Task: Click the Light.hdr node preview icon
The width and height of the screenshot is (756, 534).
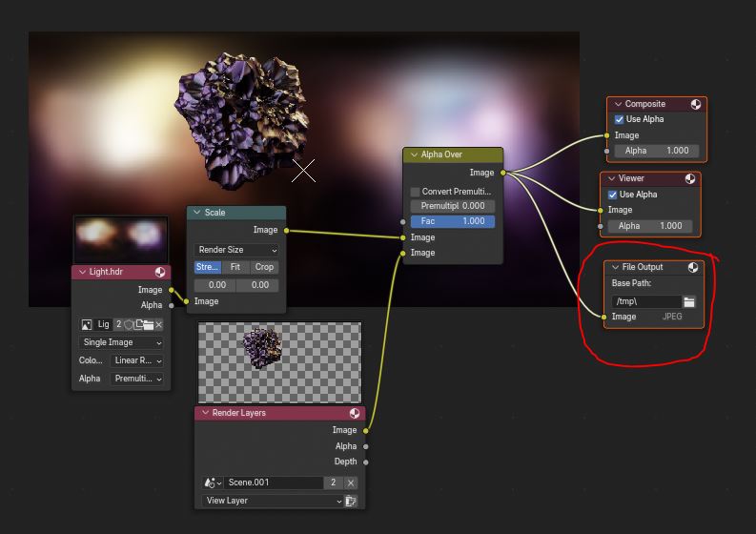Action: pos(160,273)
